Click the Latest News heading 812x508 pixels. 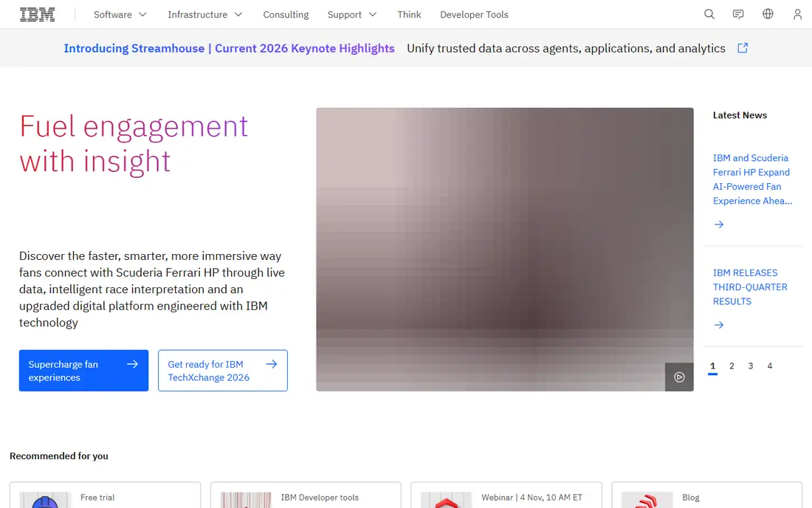click(740, 115)
